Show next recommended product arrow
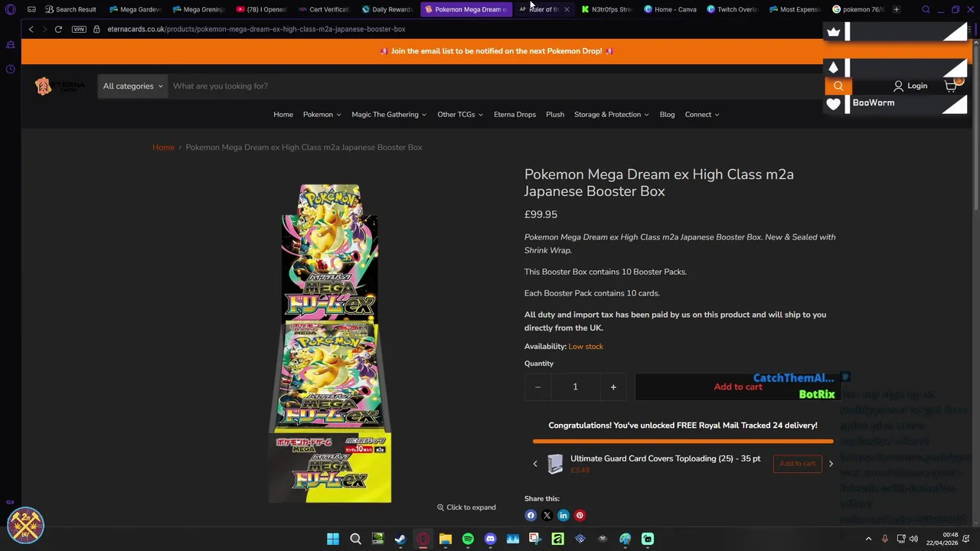980x551 pixels. click(x=831, y=464)
